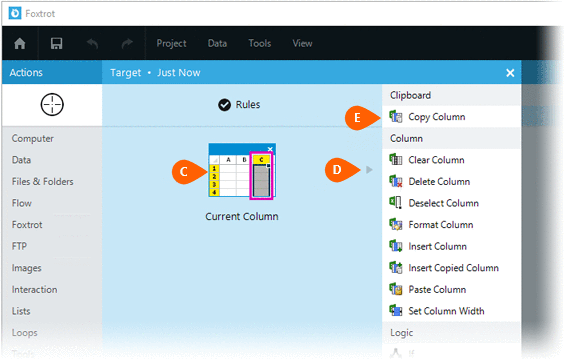The image size is (573, 362).
Task: Open the Project menu
Action: click(x=171, y=43)
